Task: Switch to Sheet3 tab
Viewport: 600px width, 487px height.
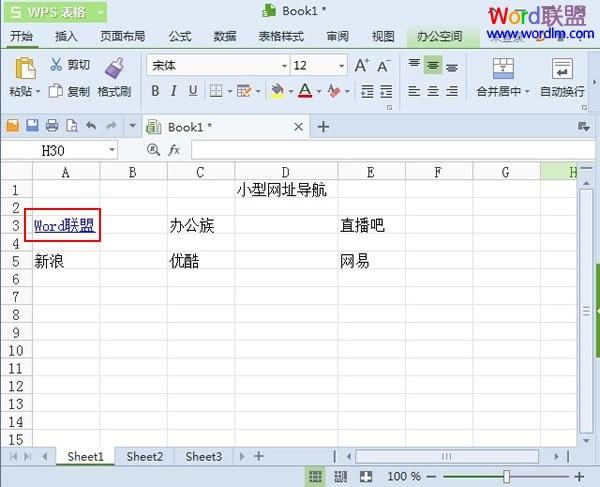Action: pos(203,456)
